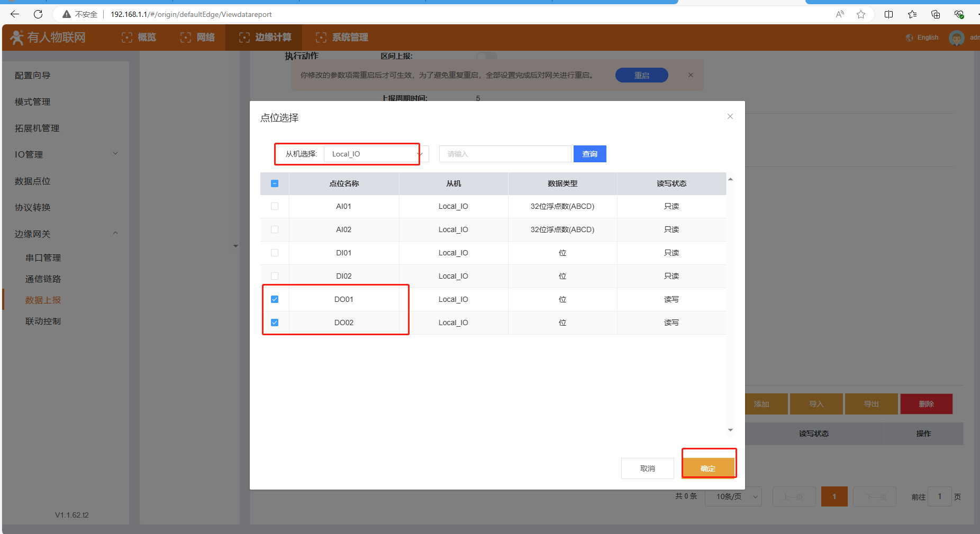Toggle the select-all header checkbox
The width and height of the screenshot is (980, 534).
click(275, 183)
